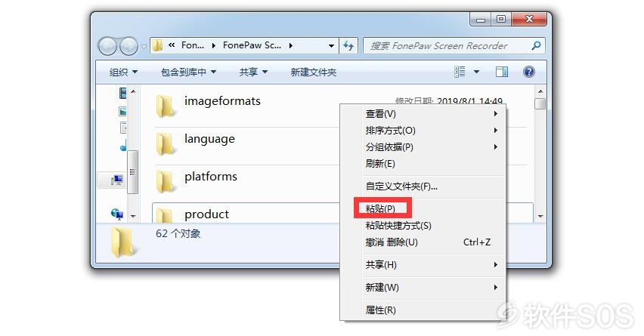644x336 pixels.
Task: Click the Back navigation arrow button
Action: pos(107,46)
